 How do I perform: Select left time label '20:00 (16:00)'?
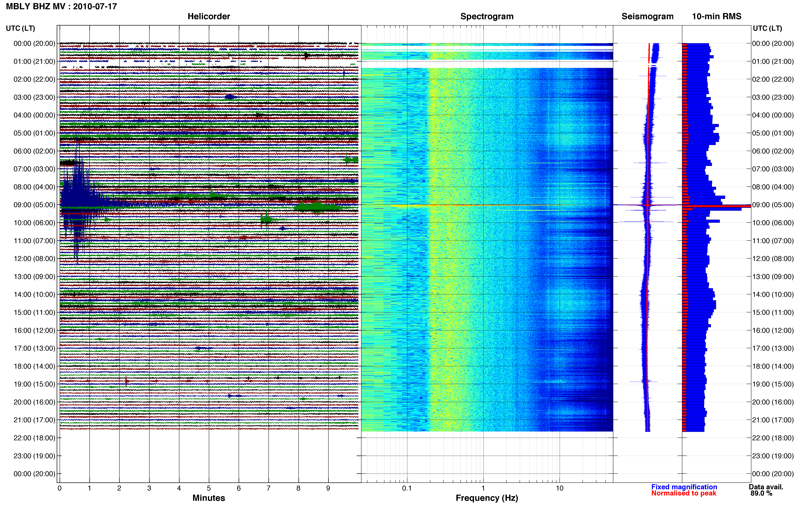point(34,402)
